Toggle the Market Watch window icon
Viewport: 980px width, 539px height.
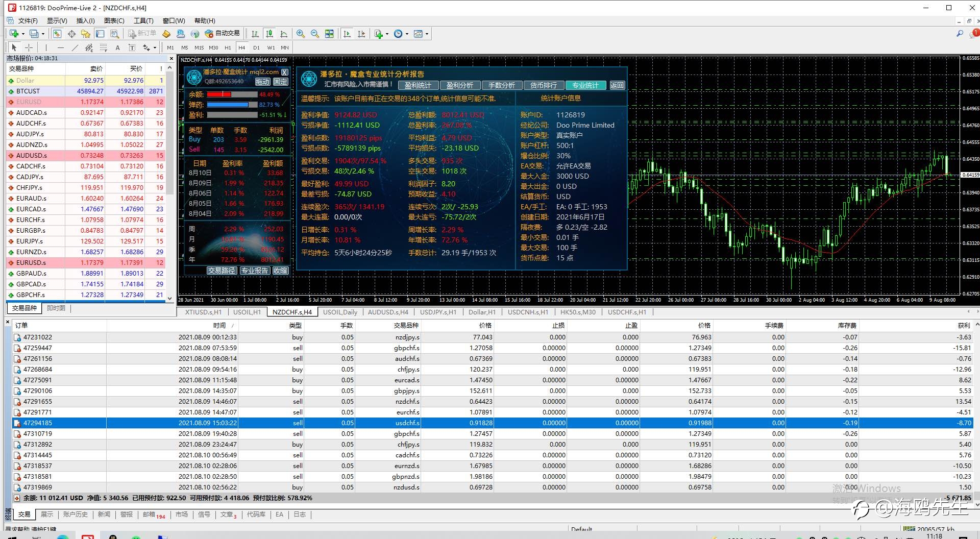[57, 34]
